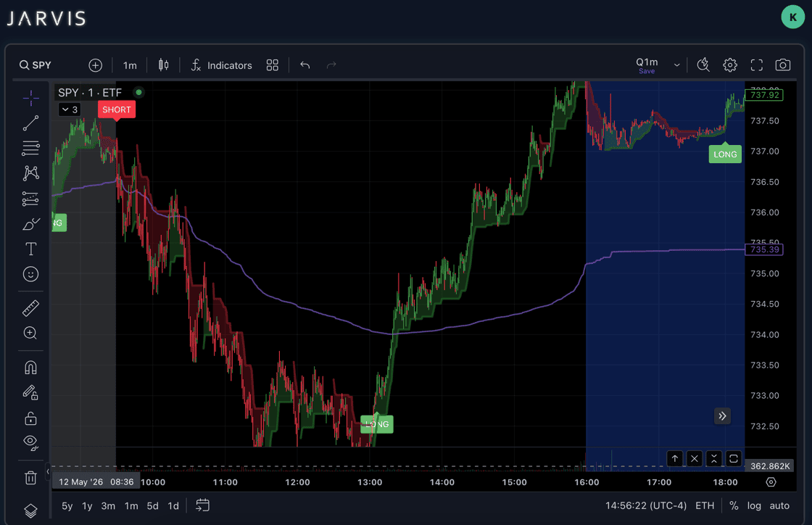The image size is (812, 525).
Task: Select the brush drawing tool
Action: 30,224
